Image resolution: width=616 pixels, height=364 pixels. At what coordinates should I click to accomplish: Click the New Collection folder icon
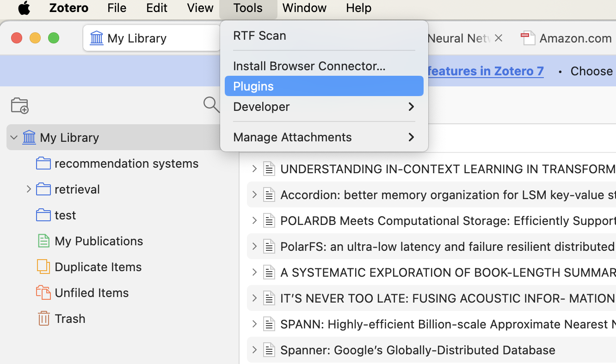point(19,106)
